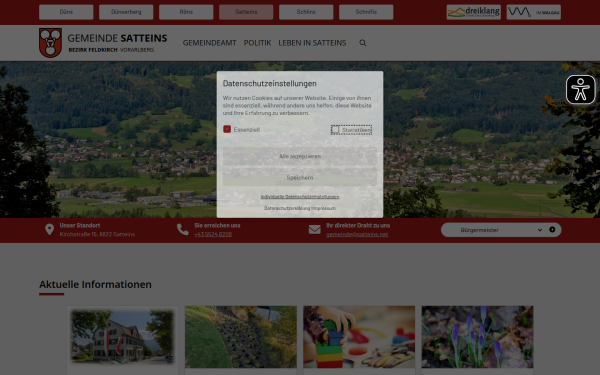Switch to the Düns municipality tab

point(66,12)
